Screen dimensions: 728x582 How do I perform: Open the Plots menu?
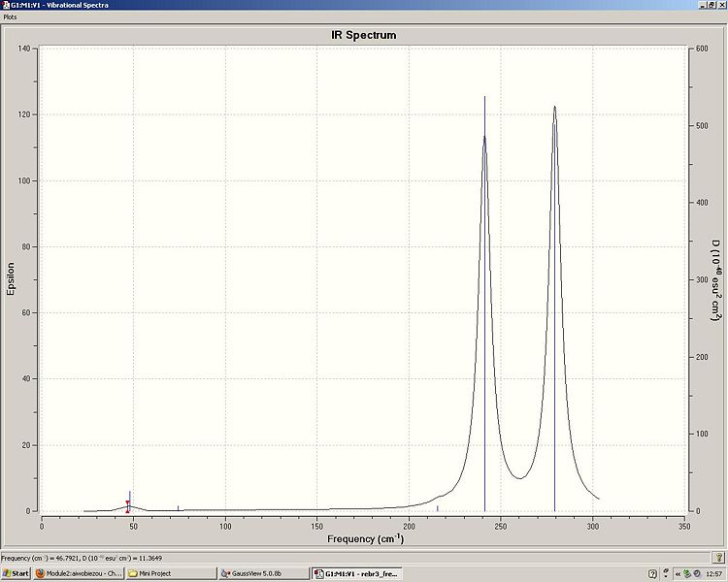pos(10,16)
